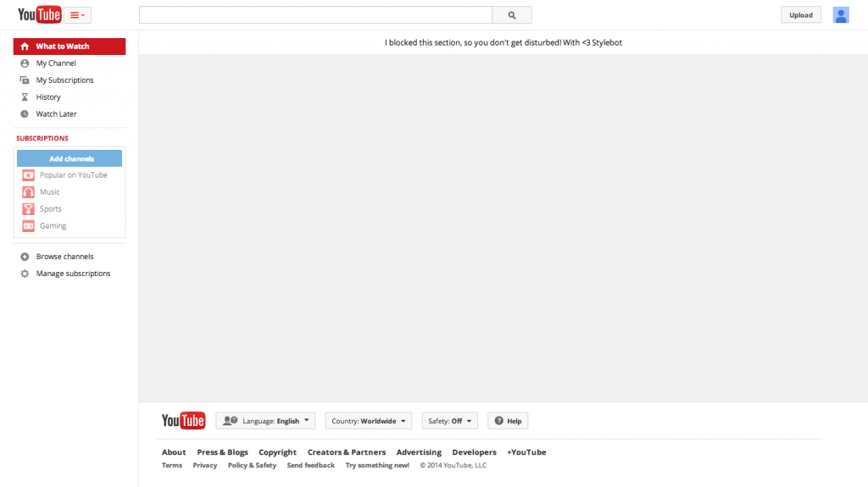Screen dimensions: 868x487
Task: Open the Gaming channel
Action: point(53,226)
